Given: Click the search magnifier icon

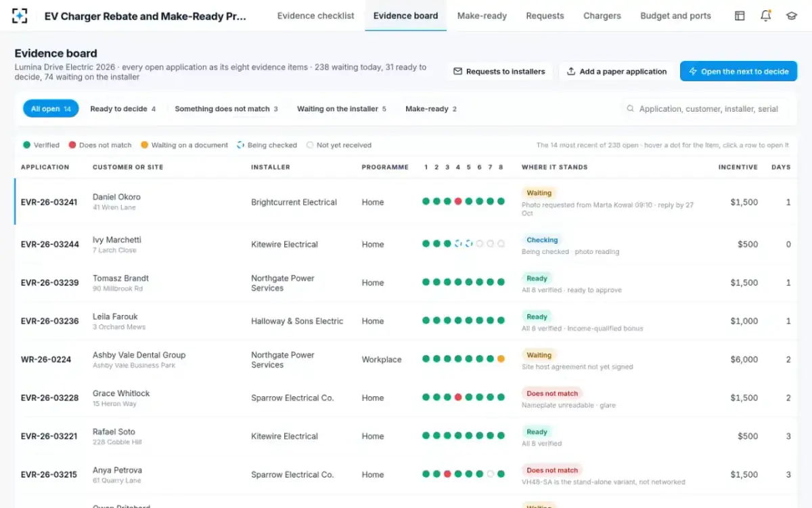Looking at the screenshot, I should tap(630, 108).
